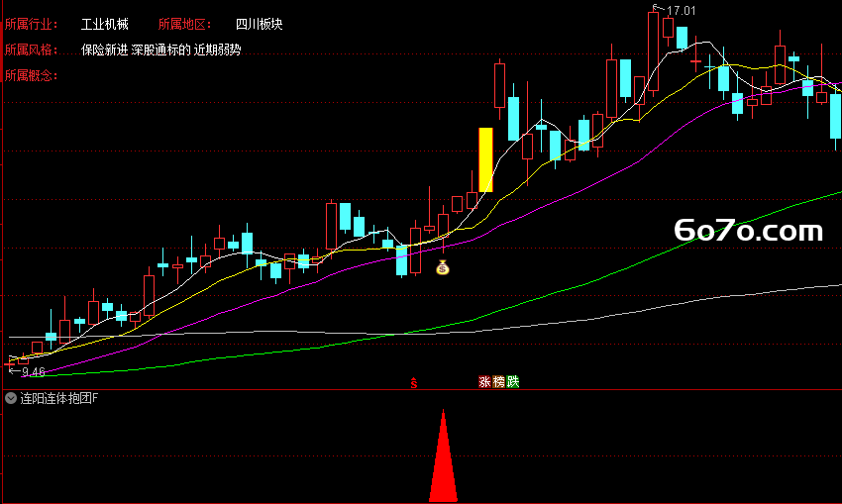Open the 四川板块 region link

pyautogui.click(x=259, y=24)
